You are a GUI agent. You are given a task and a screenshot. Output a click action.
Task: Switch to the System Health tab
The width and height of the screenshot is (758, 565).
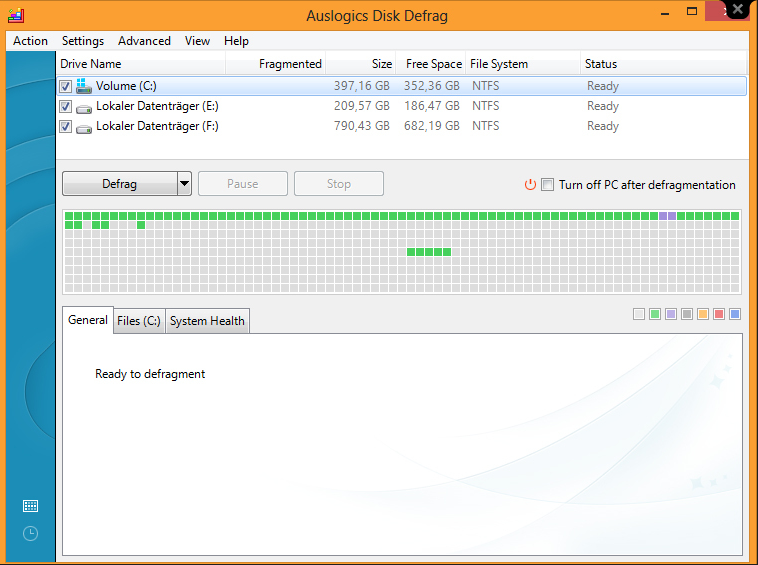[x=207, y=321]
